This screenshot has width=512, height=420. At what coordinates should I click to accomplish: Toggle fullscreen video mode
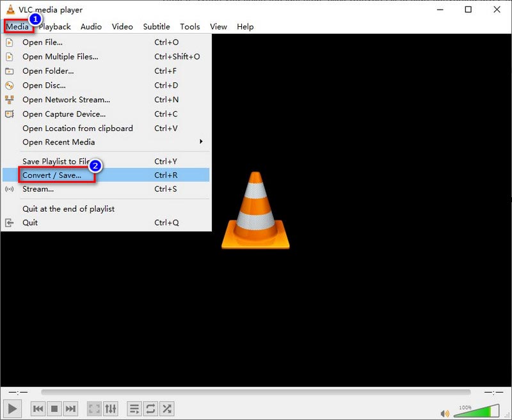tap(94, 408)
